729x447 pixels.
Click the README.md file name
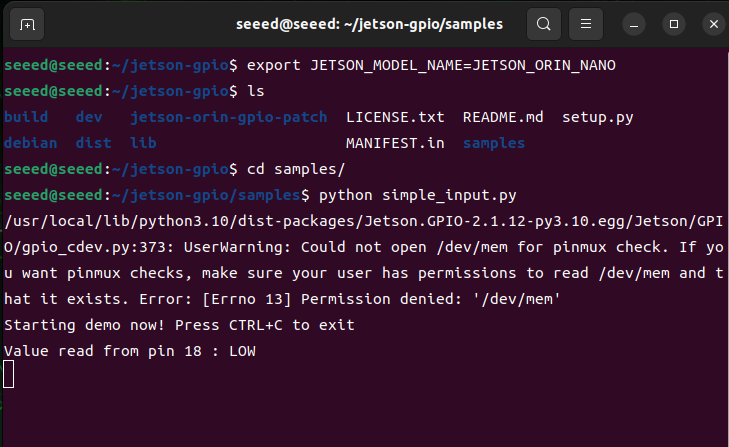click(x=503, y=117)
